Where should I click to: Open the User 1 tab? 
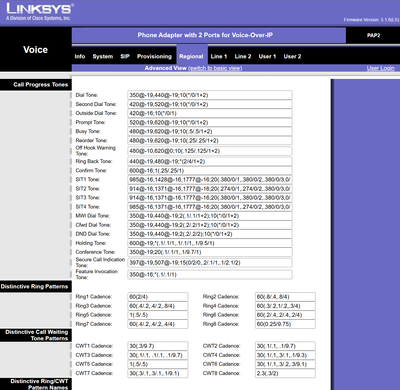(x=267, y=56)
